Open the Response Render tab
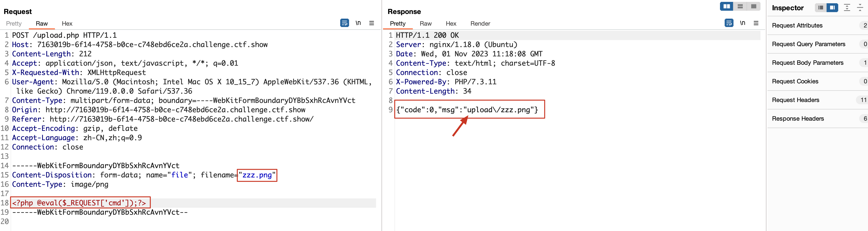 [480, 24]
